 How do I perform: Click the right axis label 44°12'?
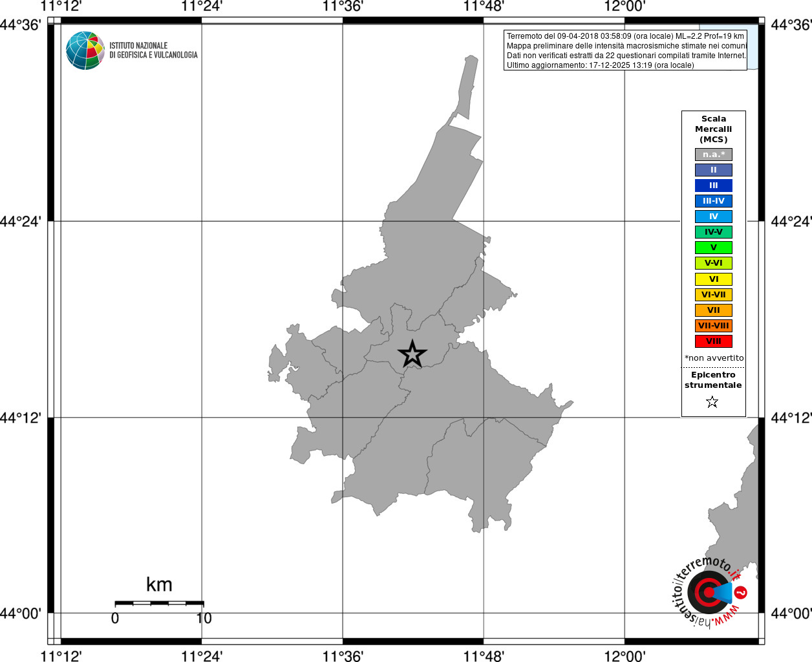791,418
